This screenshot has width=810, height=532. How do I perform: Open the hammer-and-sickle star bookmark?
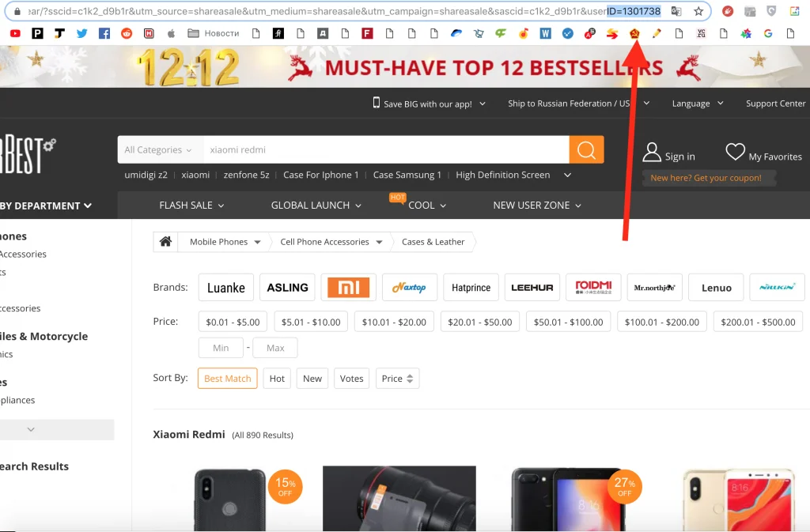(x=634, y=33)
